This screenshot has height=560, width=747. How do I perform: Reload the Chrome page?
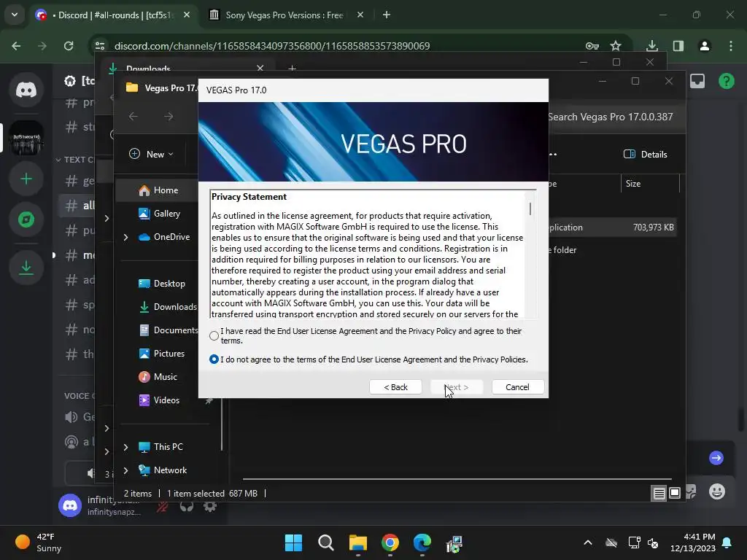tap(69, 46)
